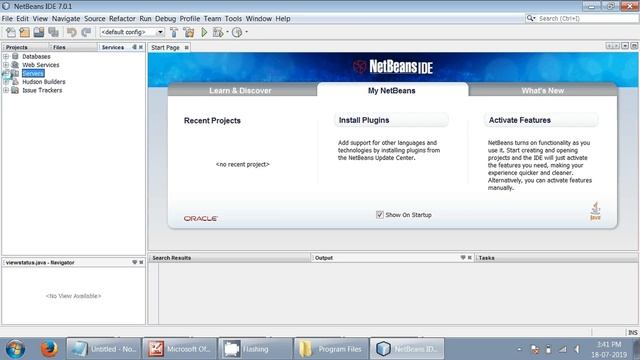The height and width of the screenshot is (360, 640).
Task: Open the Window menu
Action: pyautogui.click(x=258, y=19)
